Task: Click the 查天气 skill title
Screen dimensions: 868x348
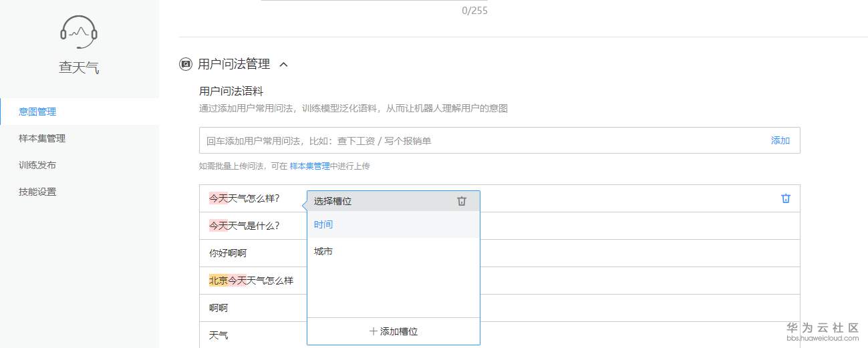Action: click(x=79, y=67)
